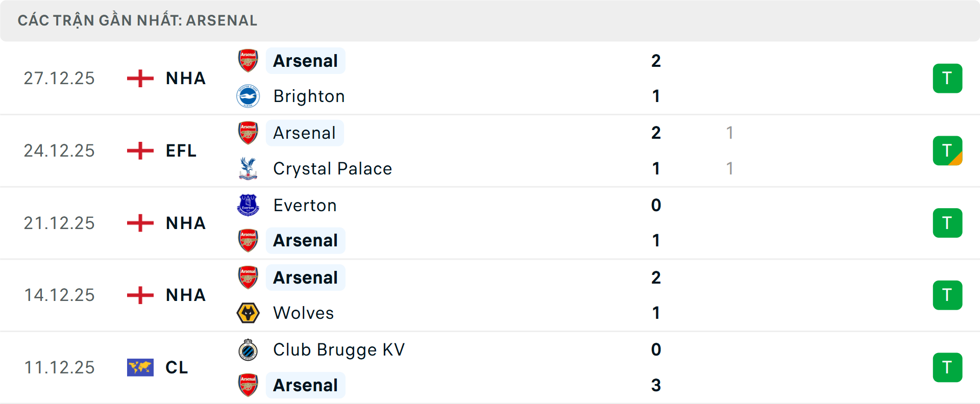Open the Crystal Palace team page link
The height and width of the screenshot is (404, 980).
332,168
